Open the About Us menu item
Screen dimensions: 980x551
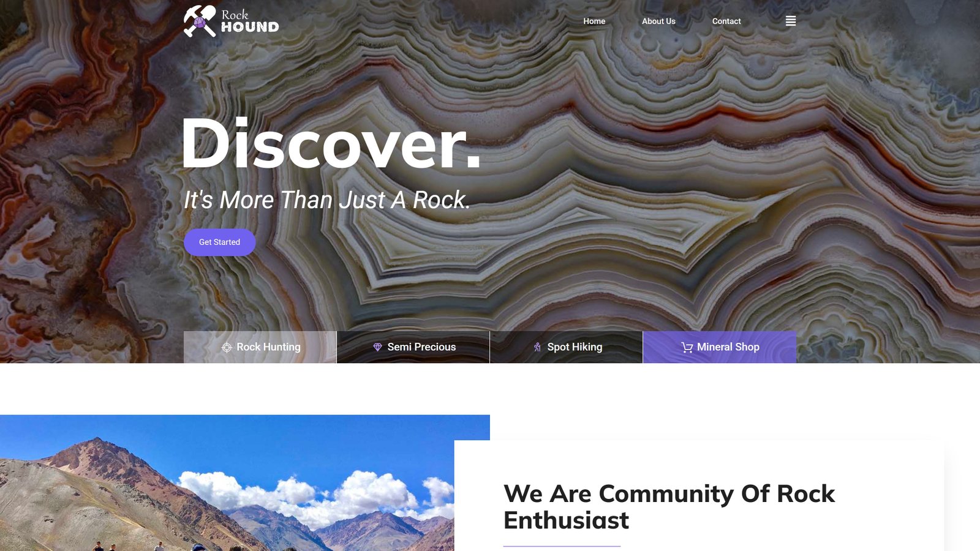(658, 21)
